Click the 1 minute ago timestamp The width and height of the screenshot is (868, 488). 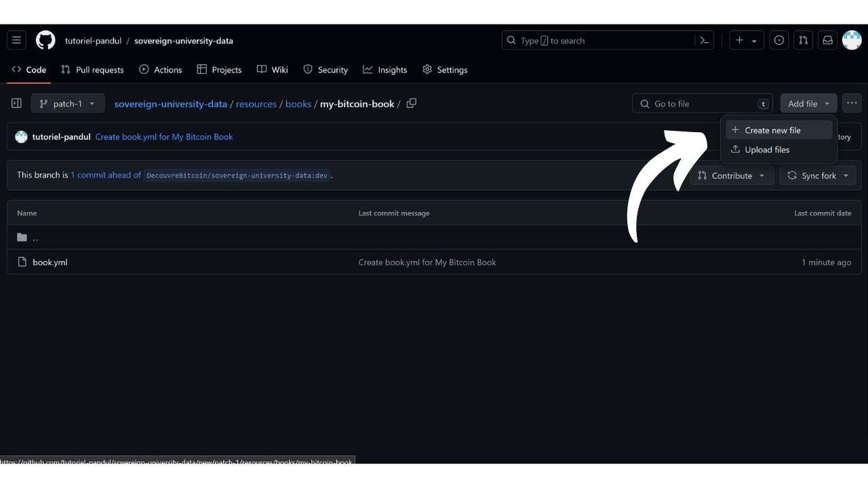[827, 262]
